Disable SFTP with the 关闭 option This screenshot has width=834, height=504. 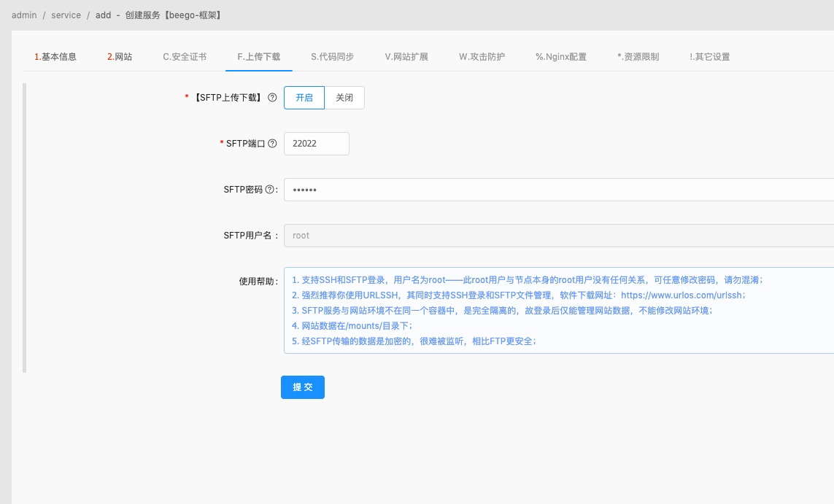(344, 98)
